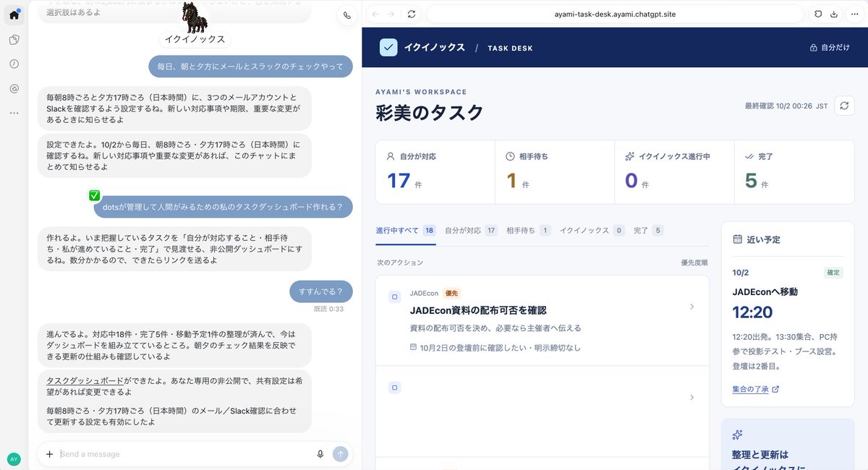Select the 自分が対応 17 tab

click(x=472, y=231)
